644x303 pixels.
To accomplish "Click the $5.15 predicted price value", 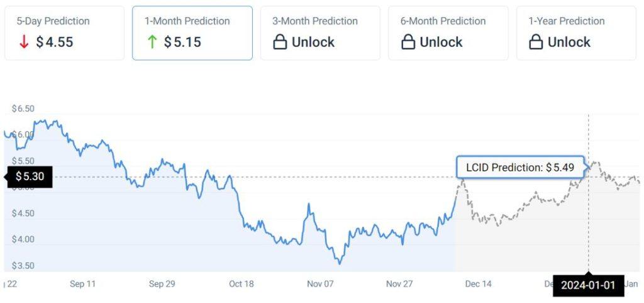I will [x=182, y=42].
